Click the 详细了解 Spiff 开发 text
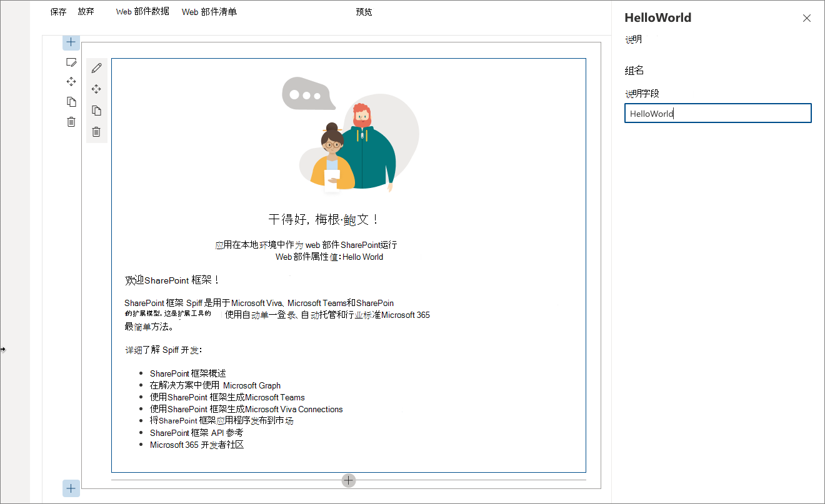This screenshot has height=504, width=825. tap(163, 350)
